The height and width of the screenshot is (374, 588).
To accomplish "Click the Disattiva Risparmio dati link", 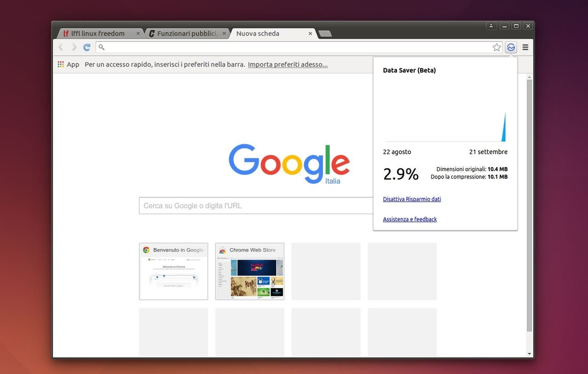I will click(x=412, y=199).
